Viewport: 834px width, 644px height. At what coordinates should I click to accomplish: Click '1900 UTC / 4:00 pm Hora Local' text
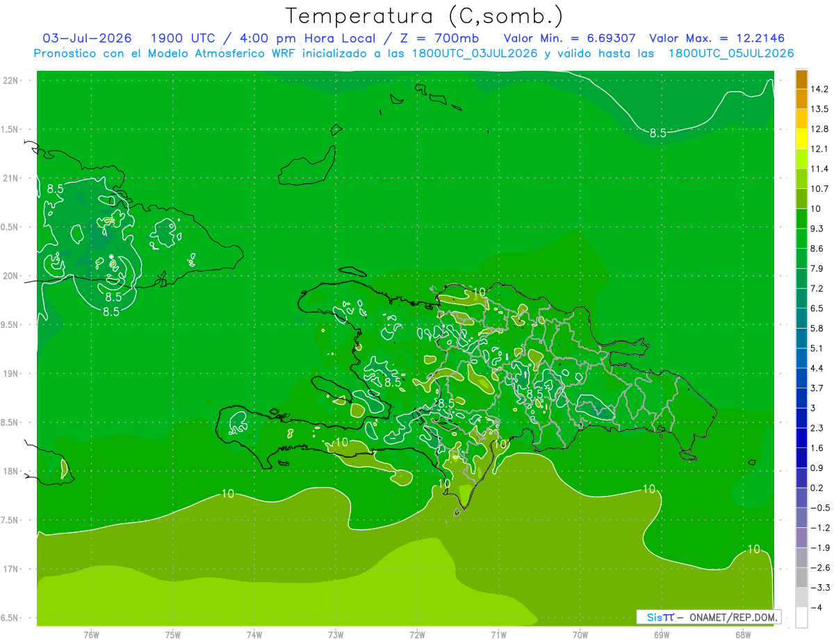click(x=272, y=38)
